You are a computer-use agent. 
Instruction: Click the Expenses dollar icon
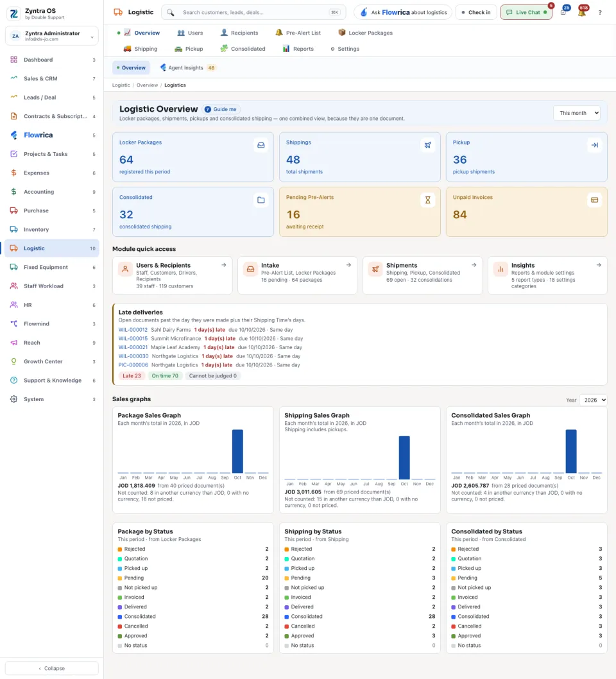[x=14, y=173]
